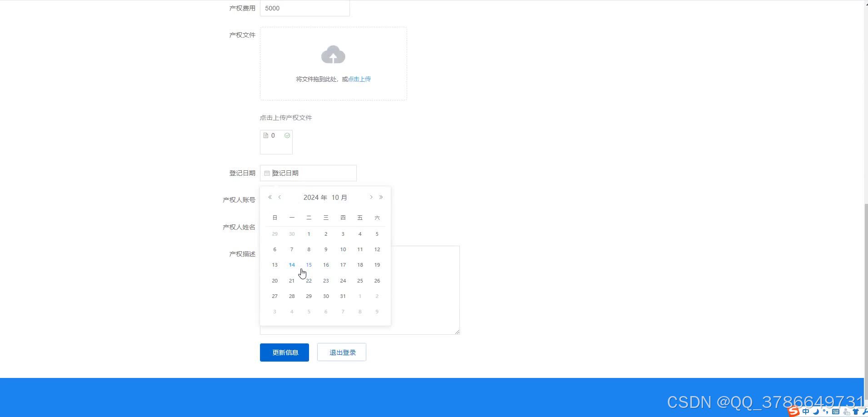
Task: Open the Sogou soft keyboard icon in taskbar
Action: click(x=836, y=412)
